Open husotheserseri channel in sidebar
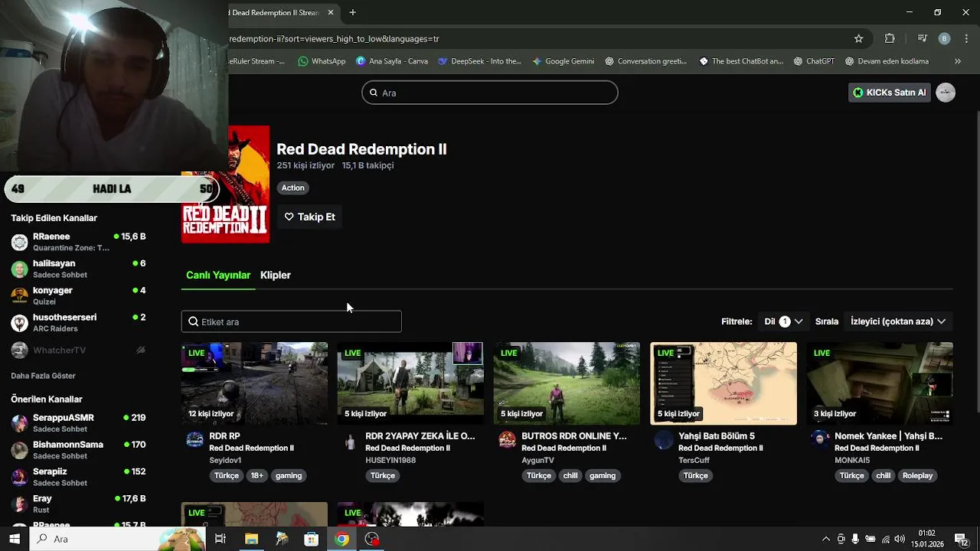This screenshot has height=551, width=980. (x=78, y=322)
